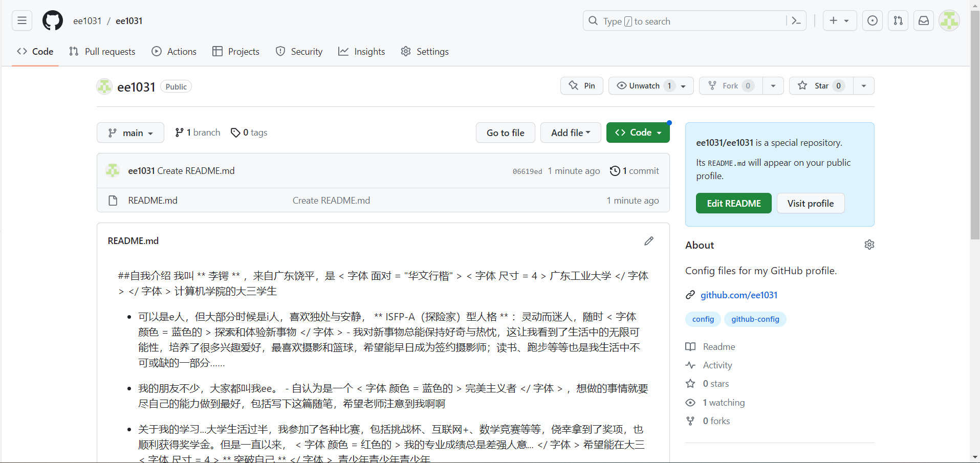Click the Visit profile button
This screenshot has width=980, height=463.
tap(811, 203)
